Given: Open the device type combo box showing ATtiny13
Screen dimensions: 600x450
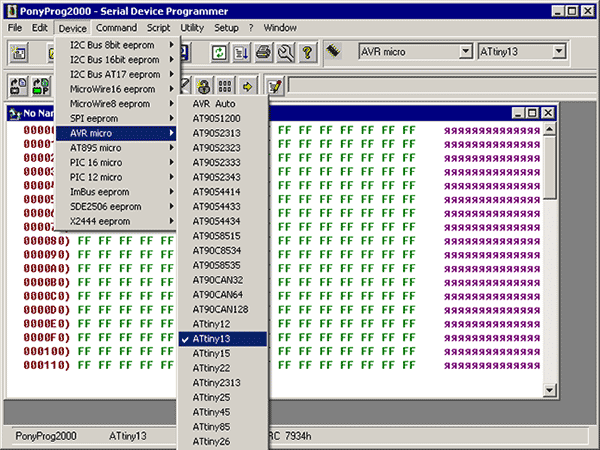Looking at the screenshot, I should (522, 51).
